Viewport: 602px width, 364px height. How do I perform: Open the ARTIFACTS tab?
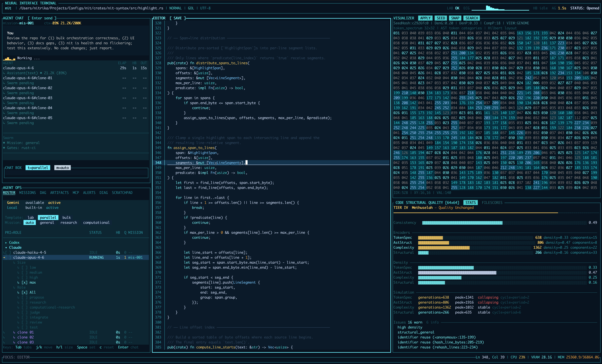[x=59, y=193]
